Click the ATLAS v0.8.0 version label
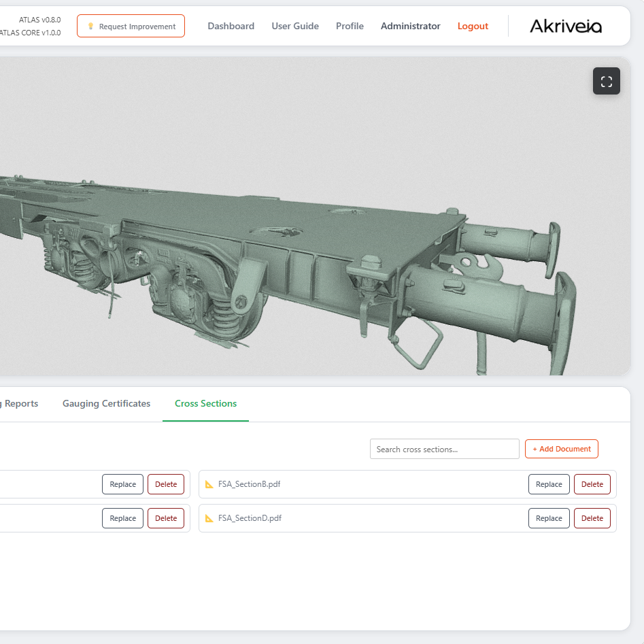Image resolution: width=644 pixels, height=644 pixels. (x=40, y=20)
